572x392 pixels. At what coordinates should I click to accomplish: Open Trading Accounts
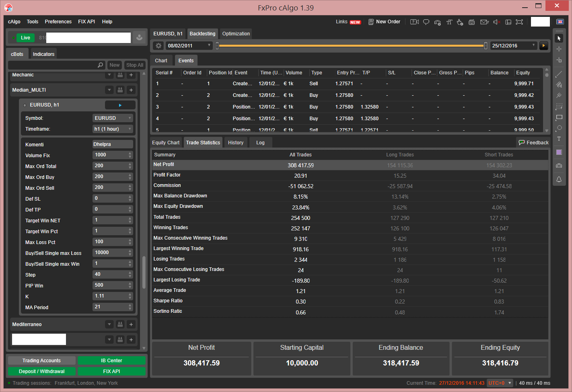coord(41,361)
